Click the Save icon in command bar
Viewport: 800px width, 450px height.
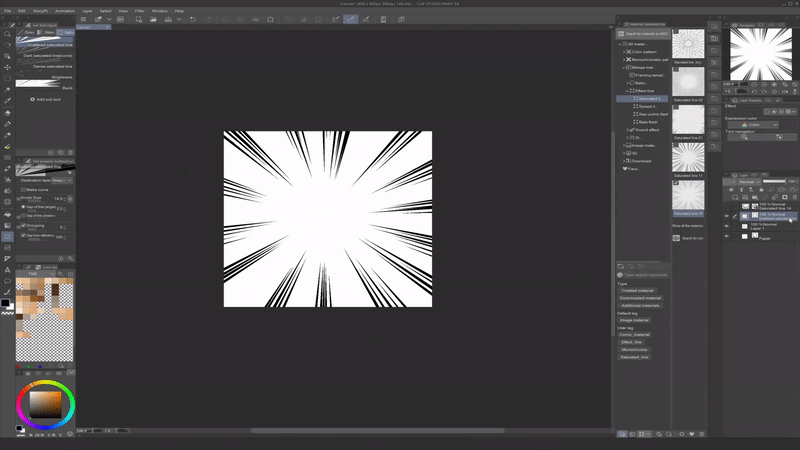click(168, 19)
